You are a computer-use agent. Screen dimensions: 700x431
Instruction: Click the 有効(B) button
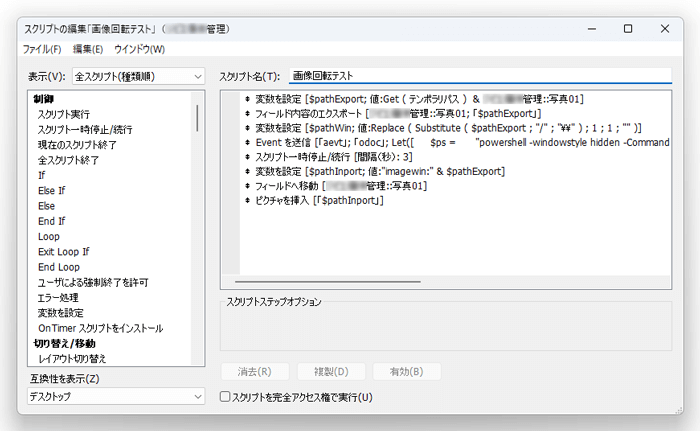[407, 372]
